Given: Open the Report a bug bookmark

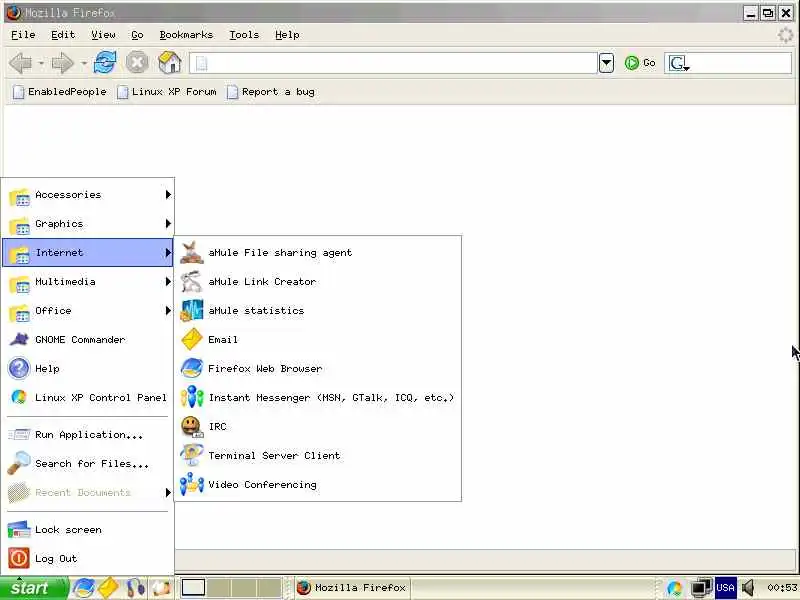Looking at the screenshot, I should click(x=271, y=92).
